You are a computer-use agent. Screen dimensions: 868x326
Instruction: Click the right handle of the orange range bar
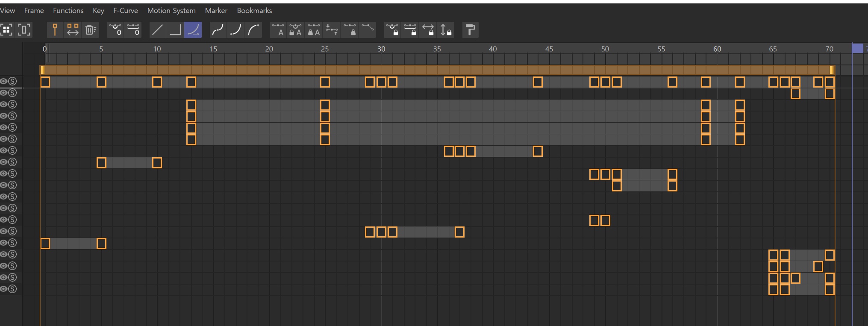click(832, 70)
